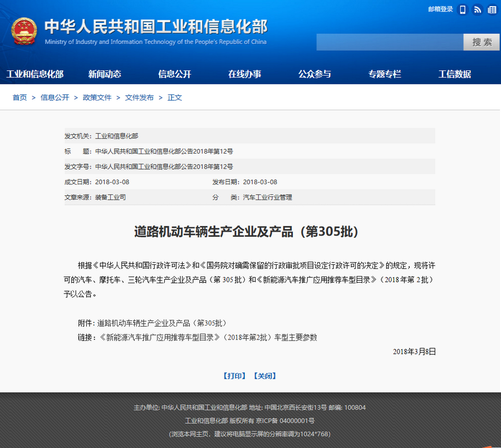Click 正文 breadcrumb item
The image size is (501, 448).
(175, 97)
